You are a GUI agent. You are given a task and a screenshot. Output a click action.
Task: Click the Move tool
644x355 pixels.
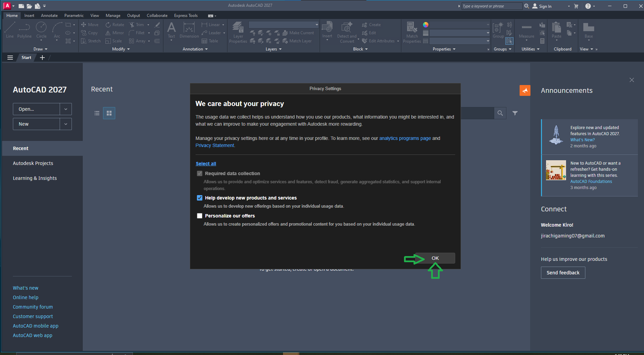pyautogui.click(x=90, y=25)
